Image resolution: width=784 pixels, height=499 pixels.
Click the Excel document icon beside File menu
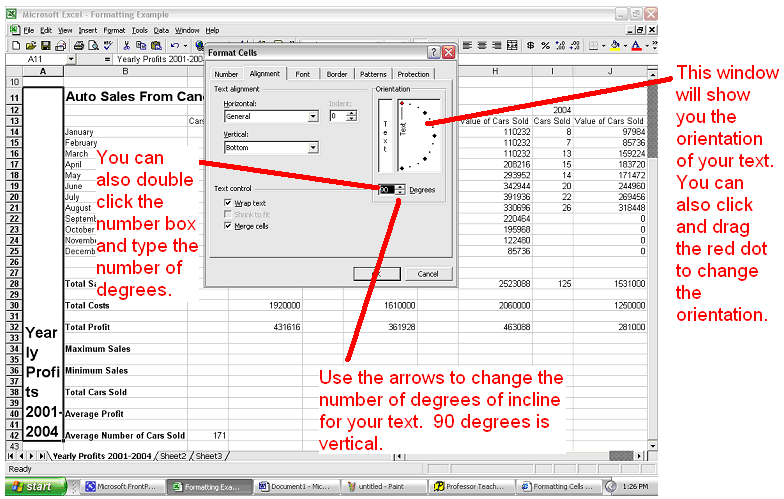14,30
